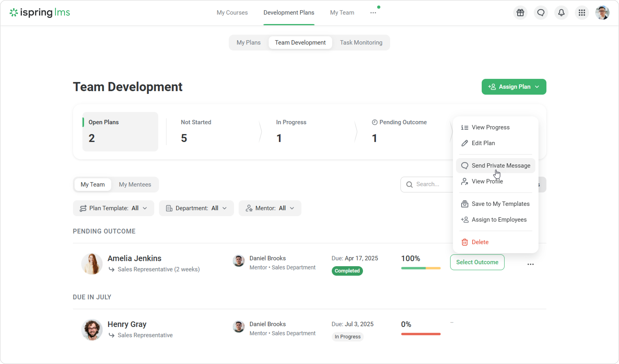This screenshot has width=619, height=364.
Task: Open the user profile avatar menu
Action: click(x=602, y=13)
